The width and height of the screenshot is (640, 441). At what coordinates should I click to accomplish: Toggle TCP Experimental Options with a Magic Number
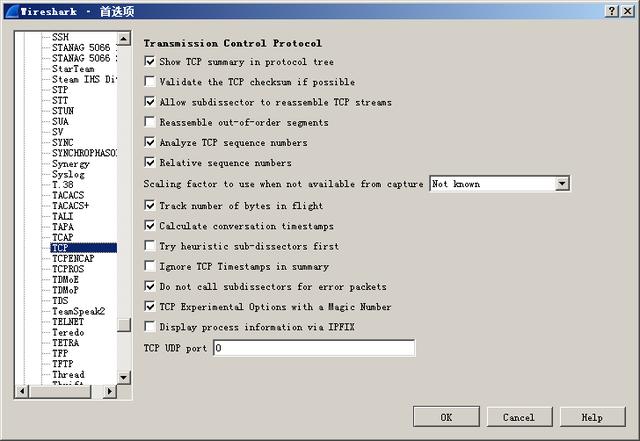[x=150, y=307]
